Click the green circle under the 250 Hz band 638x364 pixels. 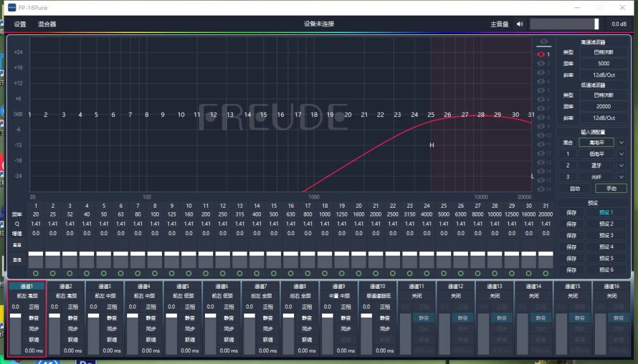click(222, 273)
